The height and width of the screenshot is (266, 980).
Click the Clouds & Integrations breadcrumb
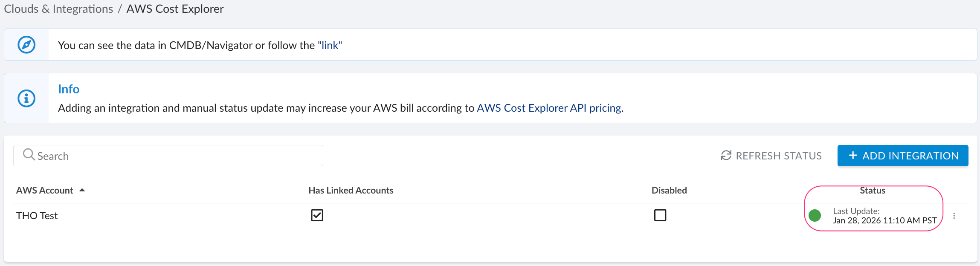[58, 9]
